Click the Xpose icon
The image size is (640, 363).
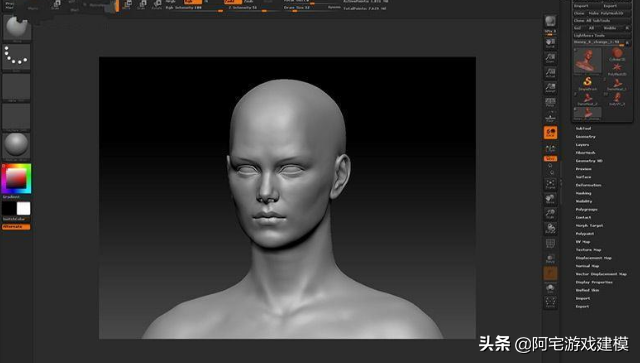pos(550,302)
